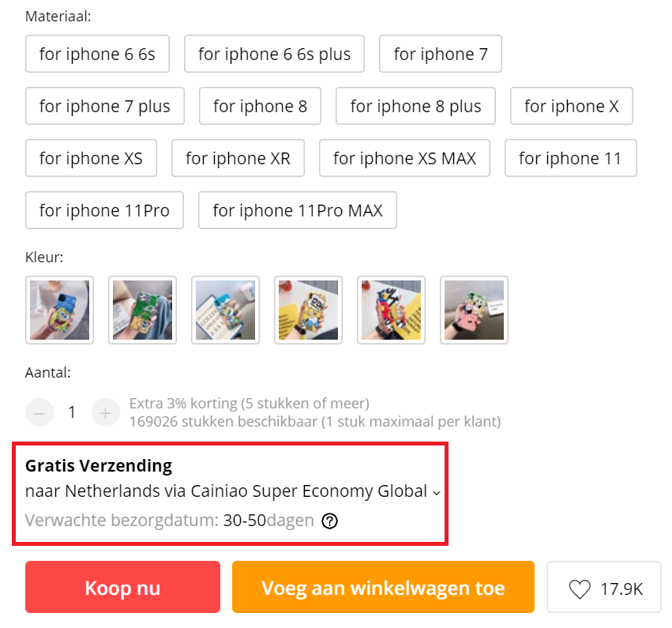Choose the "for iphone 7 plus" option
Viewport: 672px width, 628px height.
(x=104, y=106)
